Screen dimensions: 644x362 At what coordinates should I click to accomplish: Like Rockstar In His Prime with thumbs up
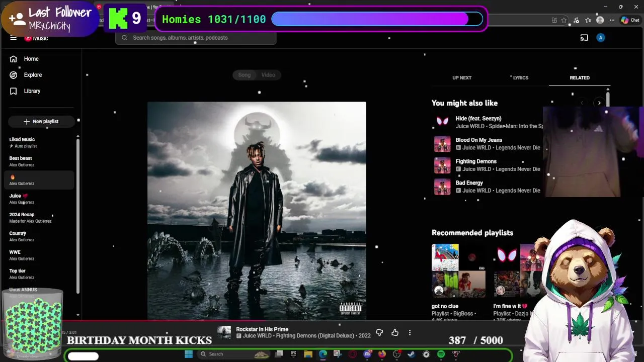[x=395, y=332]
